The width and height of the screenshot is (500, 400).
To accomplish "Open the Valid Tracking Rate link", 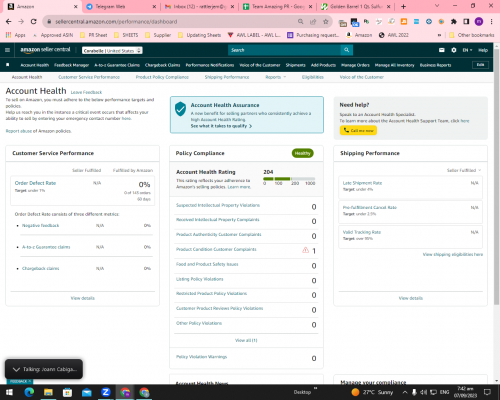I will click(x=362, y=232).
